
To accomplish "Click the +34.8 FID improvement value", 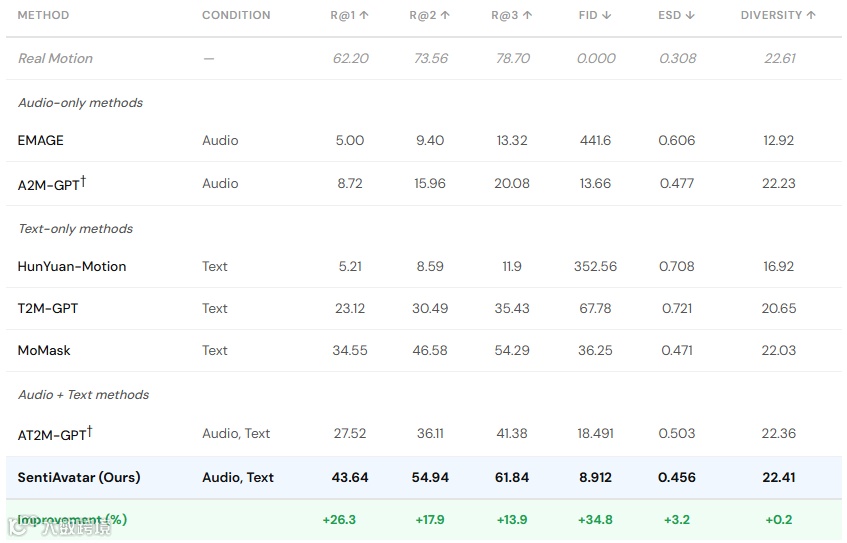I will [x=595, y=520].
